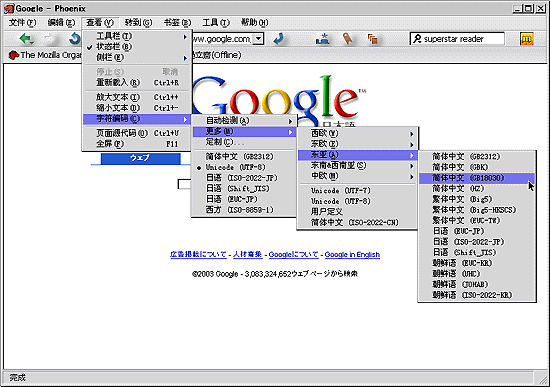Choose 放大文本 (I) to enlarge text

pos(137,97)
